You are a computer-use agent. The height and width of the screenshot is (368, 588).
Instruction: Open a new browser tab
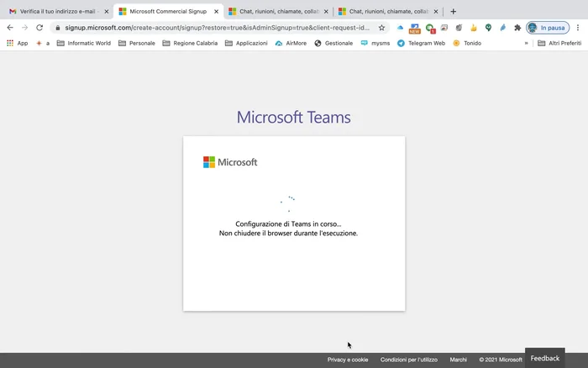(453, 12)
